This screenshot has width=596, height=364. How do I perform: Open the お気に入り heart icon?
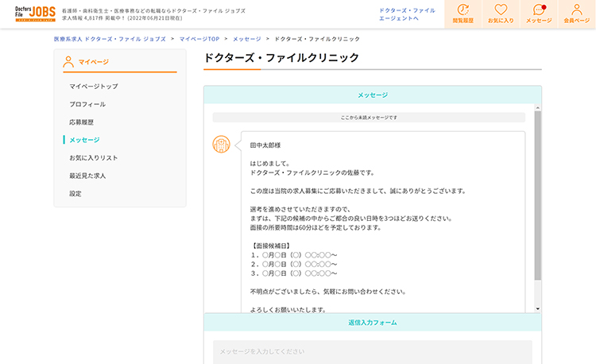[x=501, y=14]
